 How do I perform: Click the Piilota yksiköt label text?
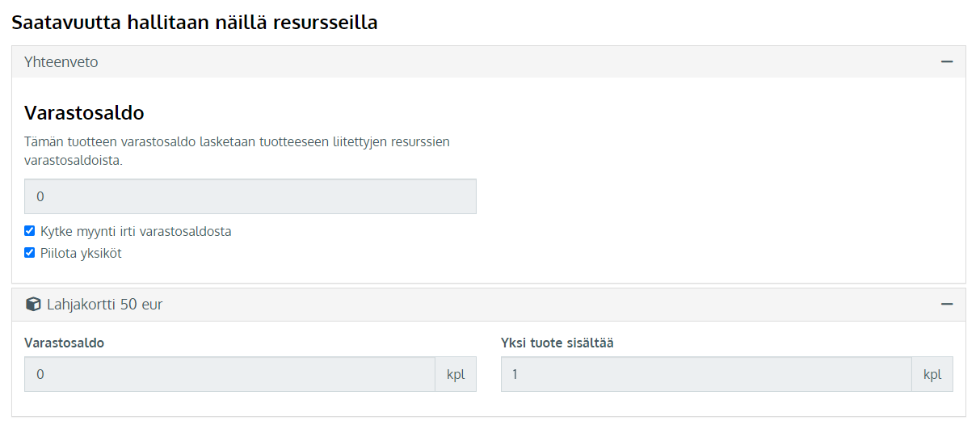(x=81, y=253)
